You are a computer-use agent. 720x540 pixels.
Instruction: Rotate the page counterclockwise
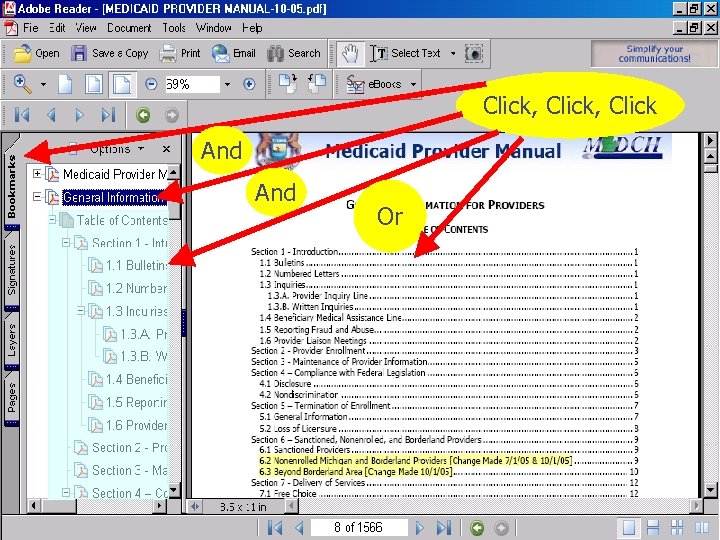point(316,84)
